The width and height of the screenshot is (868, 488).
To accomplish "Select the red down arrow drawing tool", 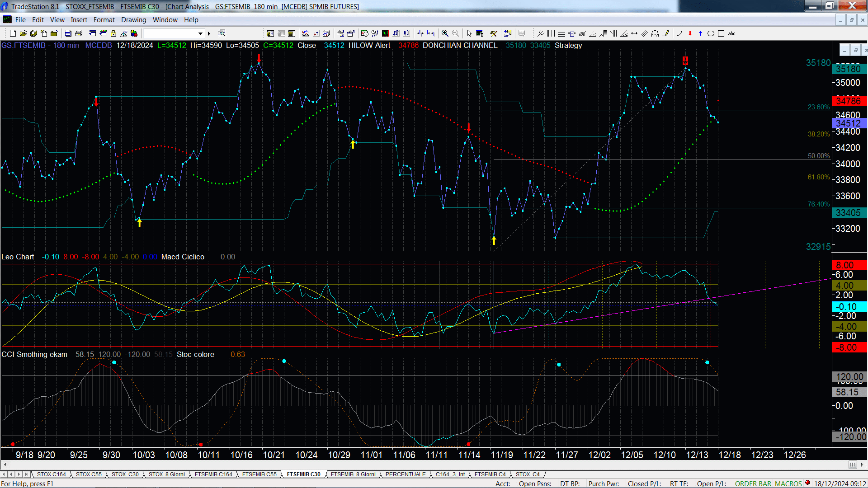I will tap(690, 33).
